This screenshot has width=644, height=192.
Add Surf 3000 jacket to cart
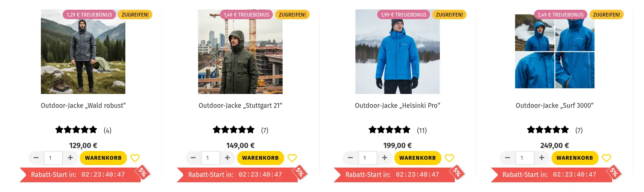[575, 158]
